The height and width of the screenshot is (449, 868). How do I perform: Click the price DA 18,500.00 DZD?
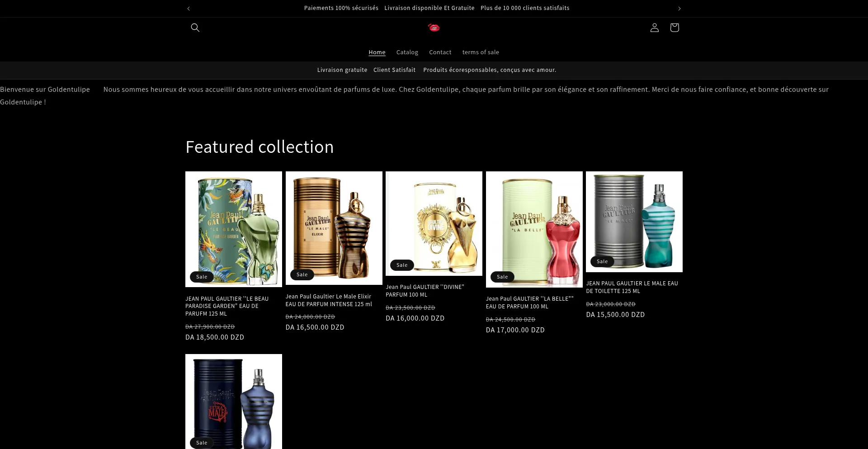(215, 337)
